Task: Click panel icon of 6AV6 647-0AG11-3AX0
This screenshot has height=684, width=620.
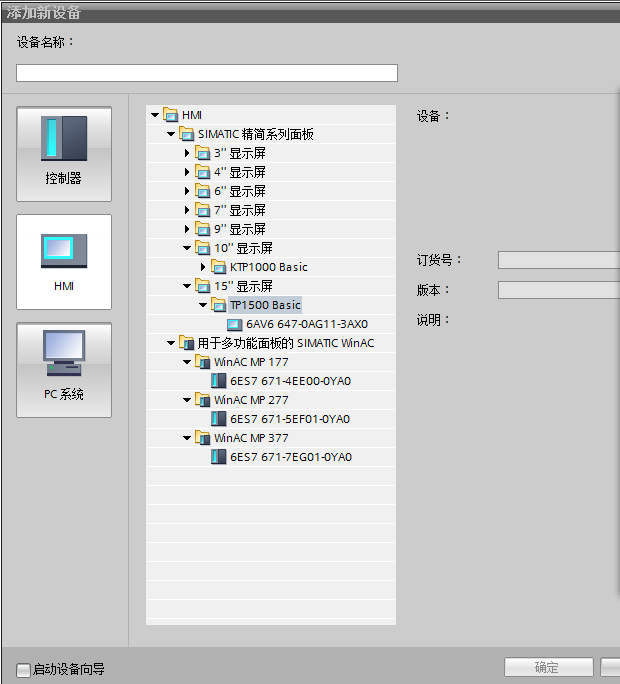Action: pyautogui.click(x=235, y=324)
